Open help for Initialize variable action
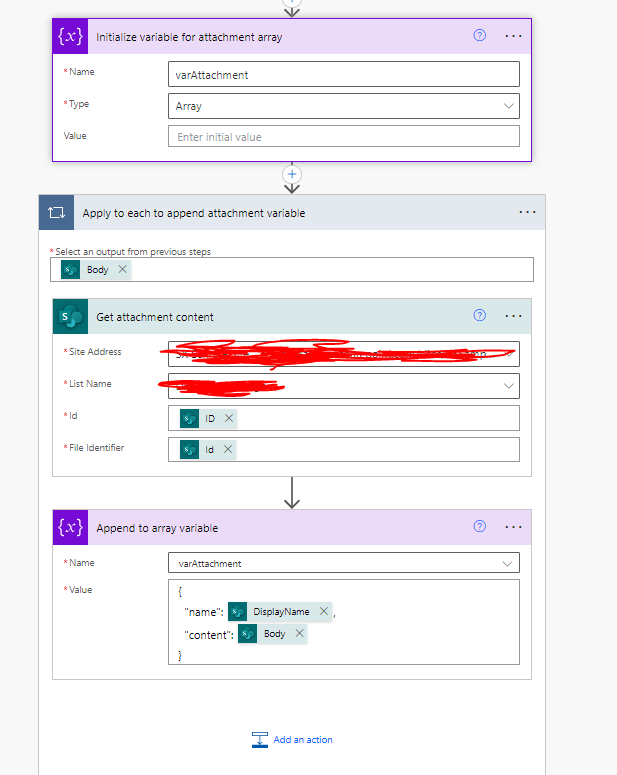The width and height of the screenshot is (617, 775). pos(480,35)
